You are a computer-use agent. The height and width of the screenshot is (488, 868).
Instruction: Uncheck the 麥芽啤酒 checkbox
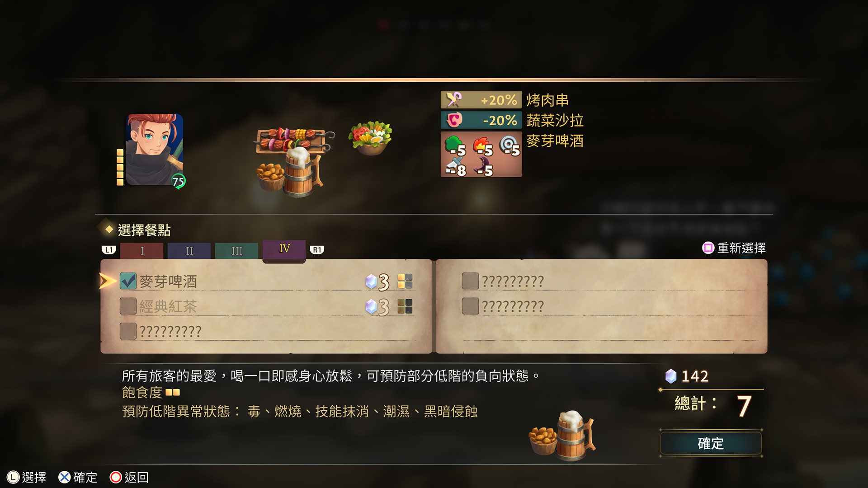click(x=128, y=281)
